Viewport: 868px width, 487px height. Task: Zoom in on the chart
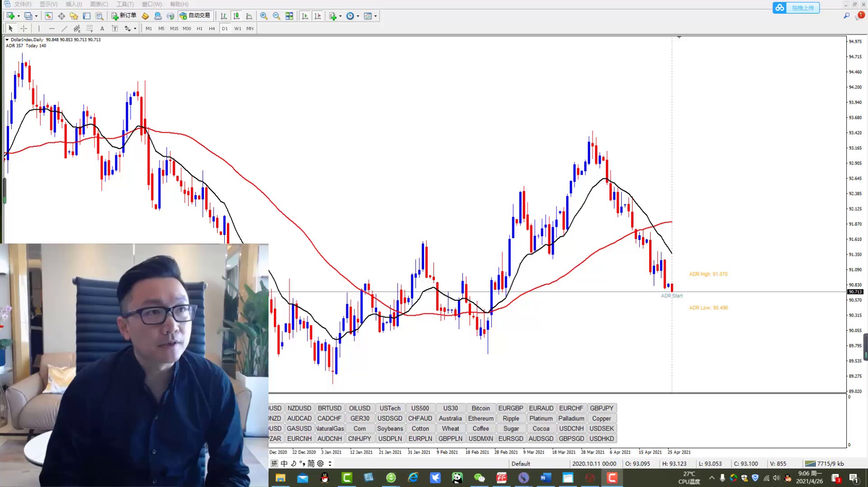click(264, 16)
